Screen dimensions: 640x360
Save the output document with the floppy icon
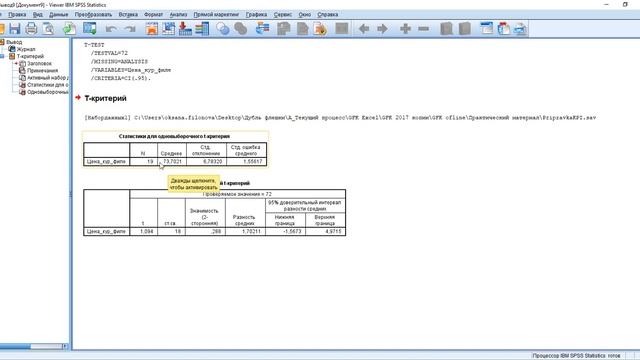coord(15,29)
